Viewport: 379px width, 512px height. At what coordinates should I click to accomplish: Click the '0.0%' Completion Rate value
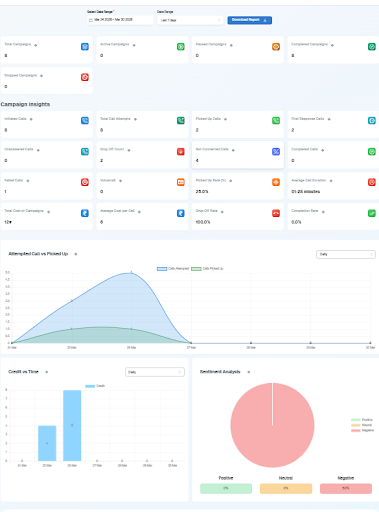pyautogui.click(x=296, y=222)
